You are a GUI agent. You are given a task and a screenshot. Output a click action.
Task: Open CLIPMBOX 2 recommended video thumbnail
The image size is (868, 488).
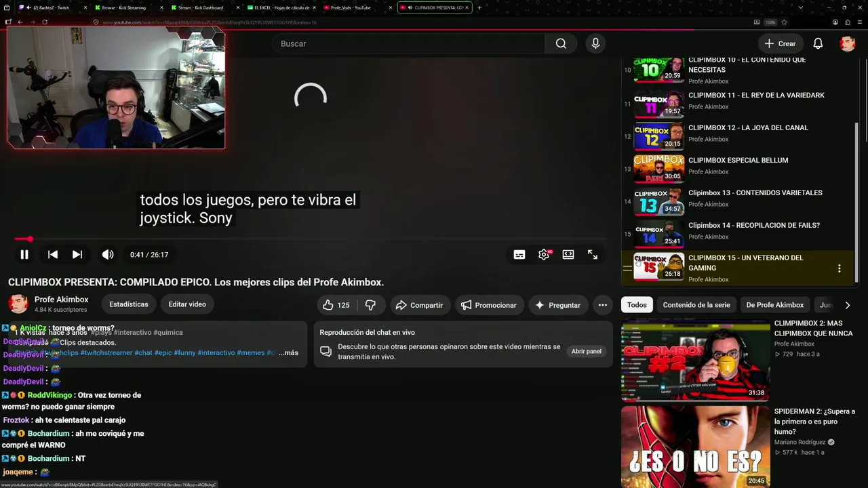[x=695, y=360]
